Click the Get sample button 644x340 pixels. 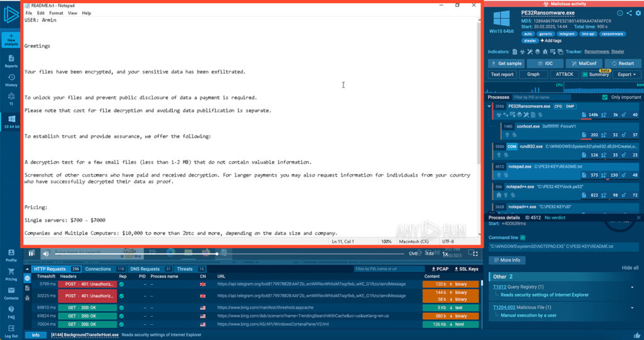point(506,63)
